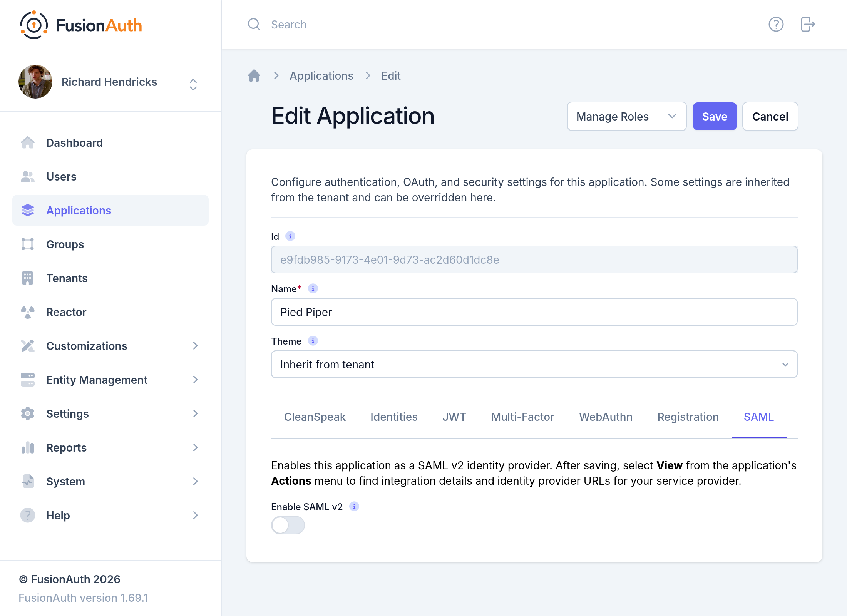This screenshot has height=616, width=847.
Task: Go to Applications breadcrumb link
Action: point(321,76)
